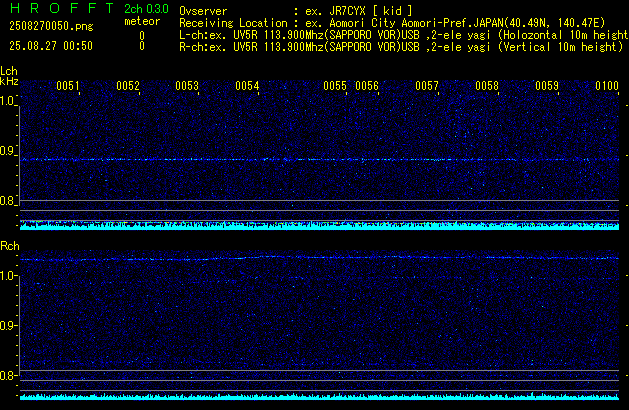This screenshot has width=629, height=410.
Task: Click the version label 2ch 0.3.0
Action: tap(146, 9)
